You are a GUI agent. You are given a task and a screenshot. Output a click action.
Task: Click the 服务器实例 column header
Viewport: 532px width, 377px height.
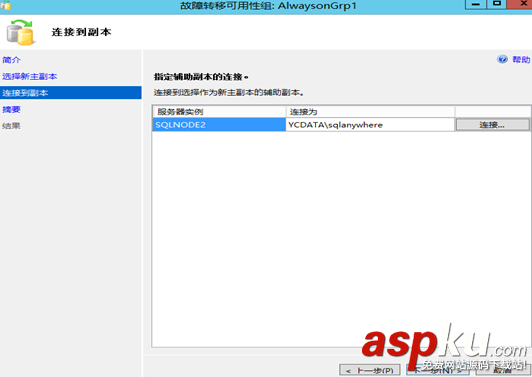click(x=219, y=112)
